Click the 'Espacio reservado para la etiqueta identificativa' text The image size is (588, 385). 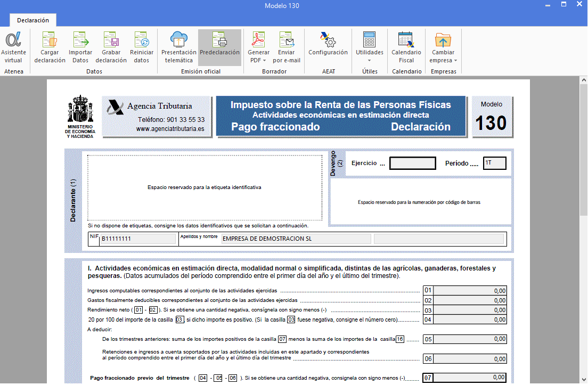tap(205, 187)
